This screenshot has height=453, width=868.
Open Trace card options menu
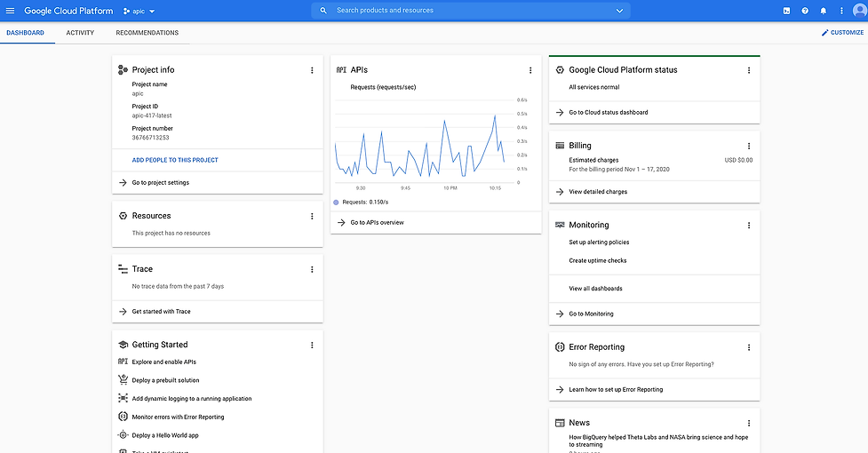(x=312, y=269)
